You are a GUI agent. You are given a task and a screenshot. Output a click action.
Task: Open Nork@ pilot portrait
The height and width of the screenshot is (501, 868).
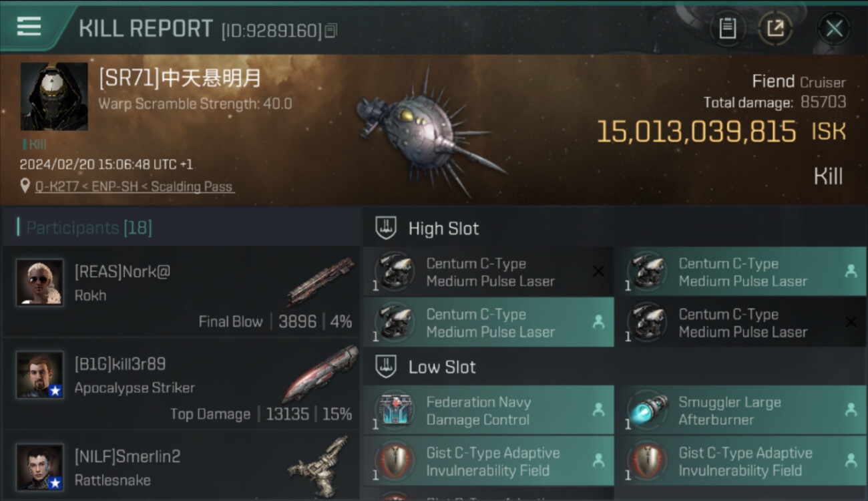click(40, 283)
